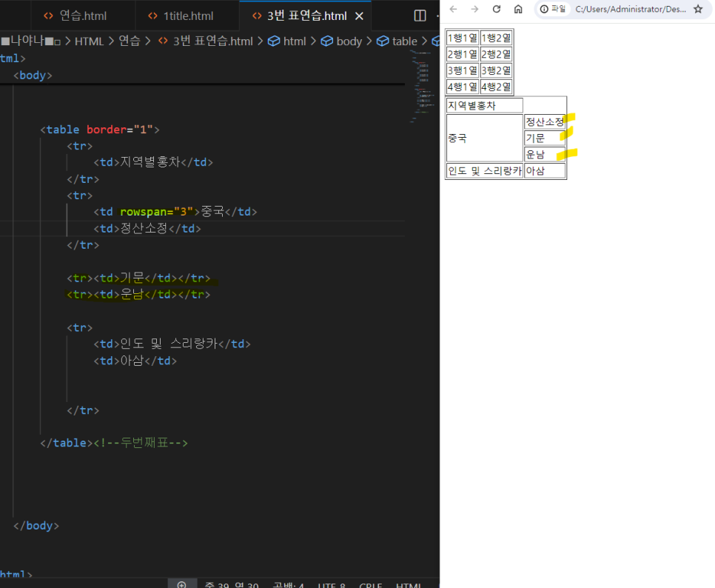Image resolution: width=715 pixels, height=588 pixels.
Task: Click the 지역별홍차 cell in the browser table
Action: 484,105
